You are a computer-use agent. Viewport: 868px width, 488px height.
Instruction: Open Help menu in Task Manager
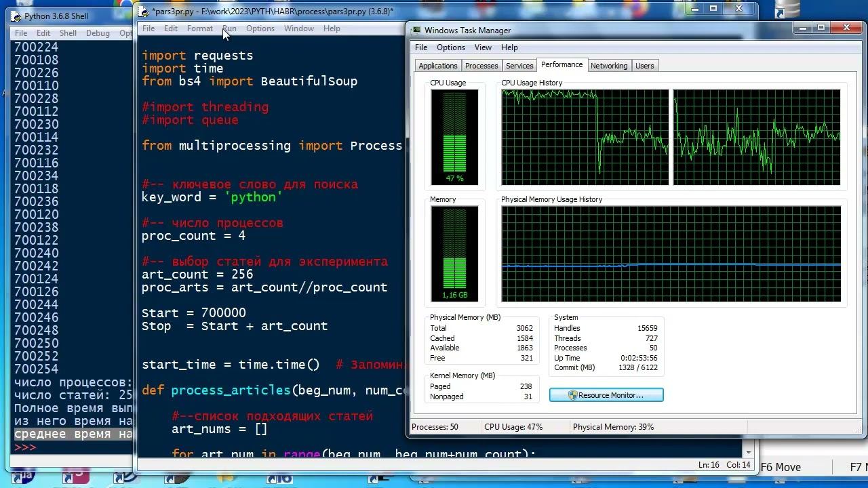(x=509, y=47)
